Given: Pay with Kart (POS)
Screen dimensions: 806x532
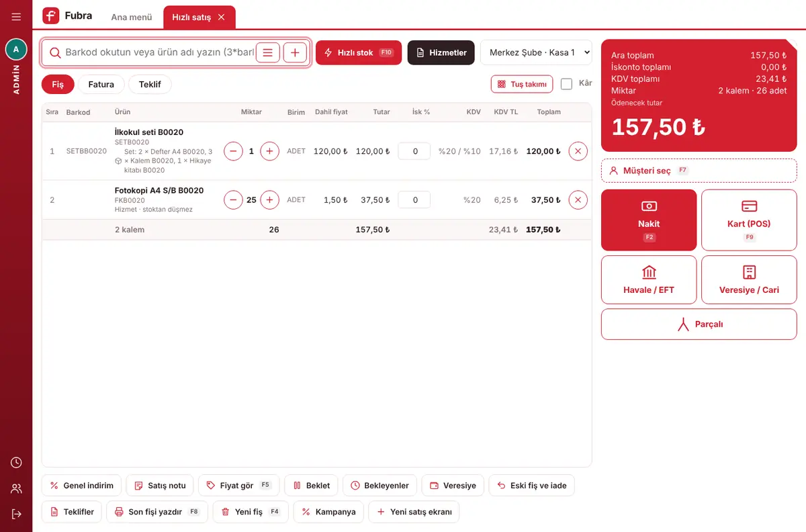Looking at the screenshot, I should (749, 220).
